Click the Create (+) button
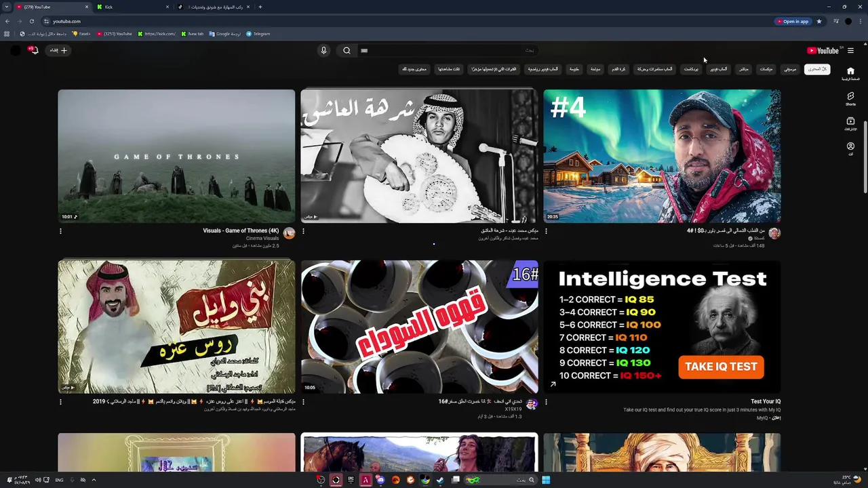 (x=59, y=50)
